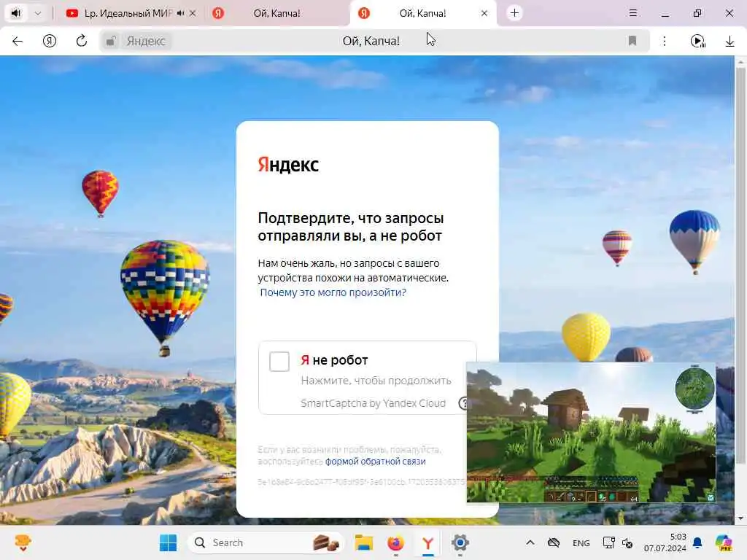The height and width of the screenshot is (560, 747).
Task: Show hidden tray icons chevron
Action: 530,542
